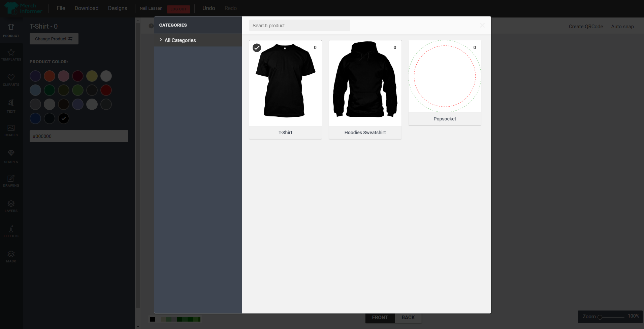Open the Layers panel
The width and height of the screenshot is (644, 329).
point(11,206)
